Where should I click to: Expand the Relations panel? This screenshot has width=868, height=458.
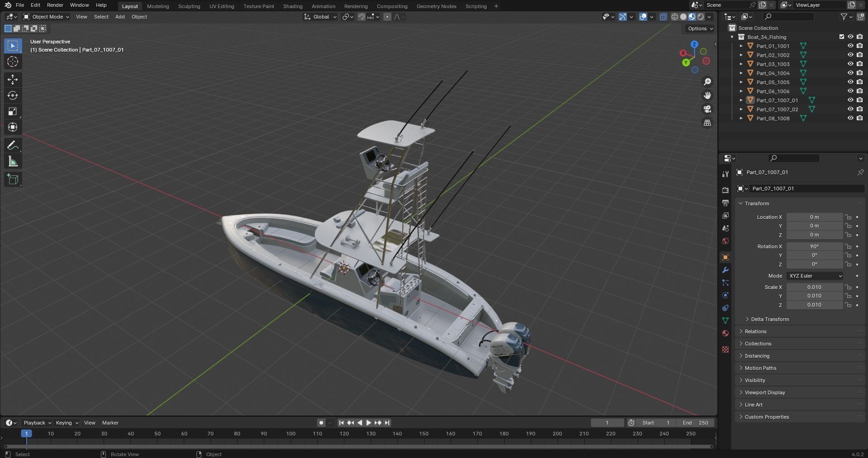[x=755, y=331]
